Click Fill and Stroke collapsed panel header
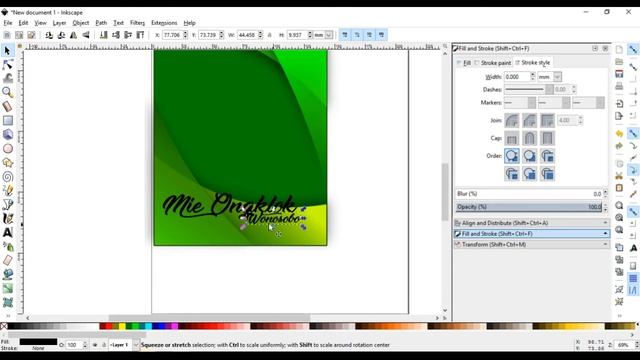The width and height of the screenshot is (640, 360). [x=532, y=234]
